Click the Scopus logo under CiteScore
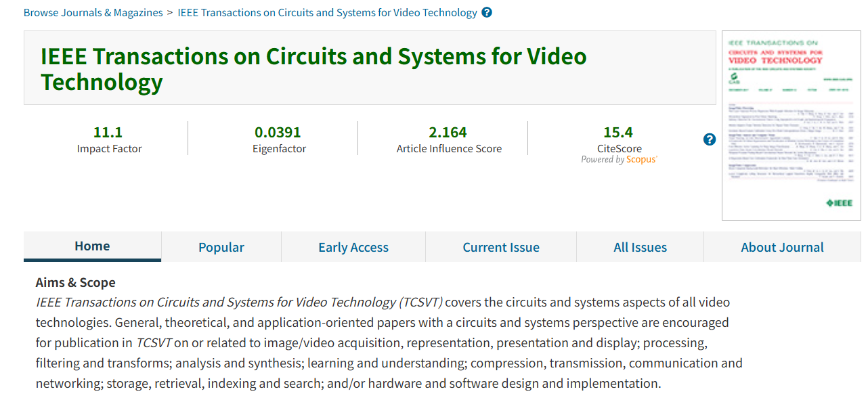 coord(641,160)
